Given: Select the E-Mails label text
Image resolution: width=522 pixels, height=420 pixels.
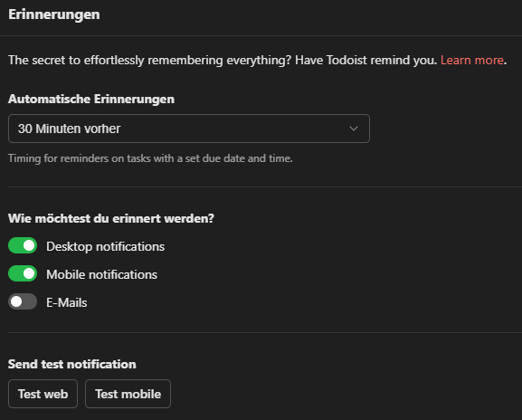Looking at the screenshot, I should 67,302.
